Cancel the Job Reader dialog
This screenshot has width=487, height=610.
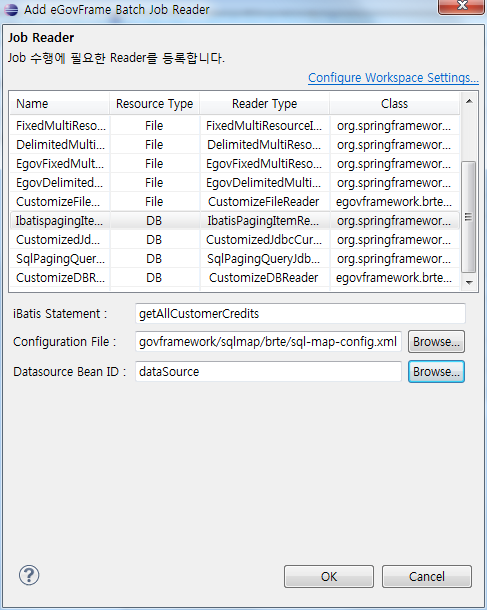point(427,576)
